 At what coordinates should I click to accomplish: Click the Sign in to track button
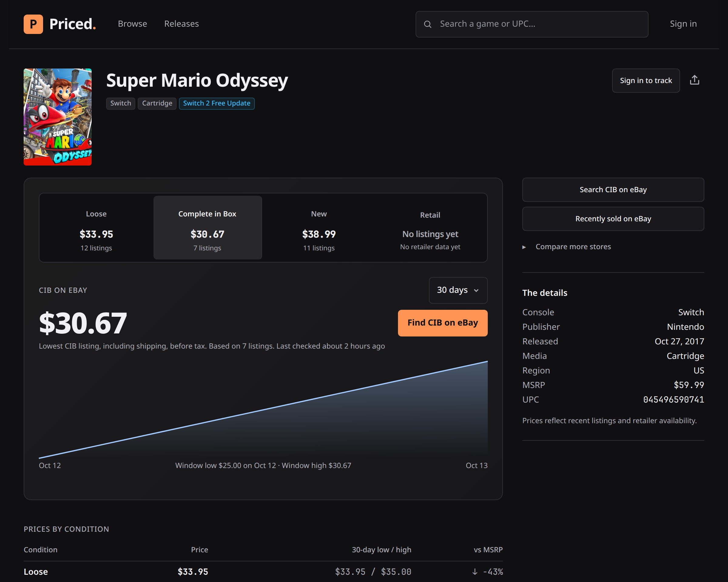click(645, 81)
